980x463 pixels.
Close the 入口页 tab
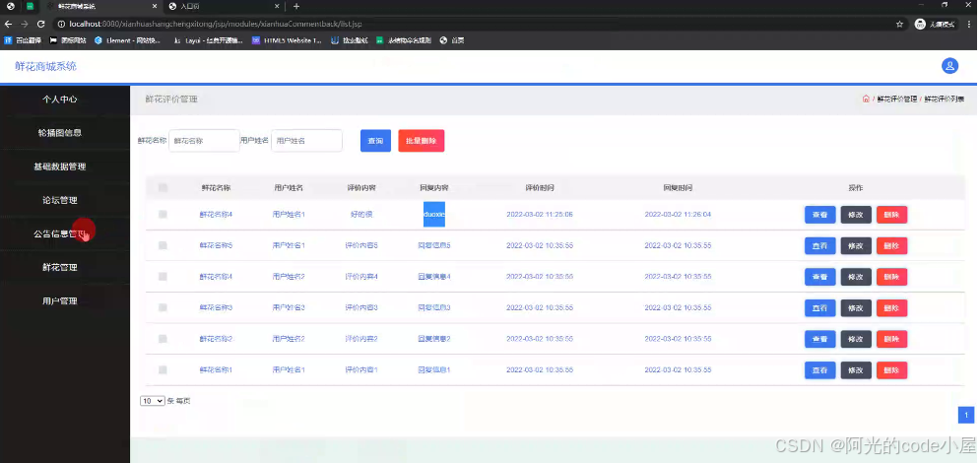277,6
